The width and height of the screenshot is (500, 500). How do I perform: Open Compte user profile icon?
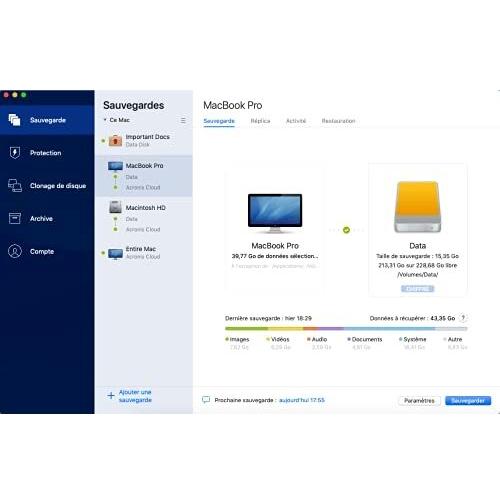coord(15,251)
